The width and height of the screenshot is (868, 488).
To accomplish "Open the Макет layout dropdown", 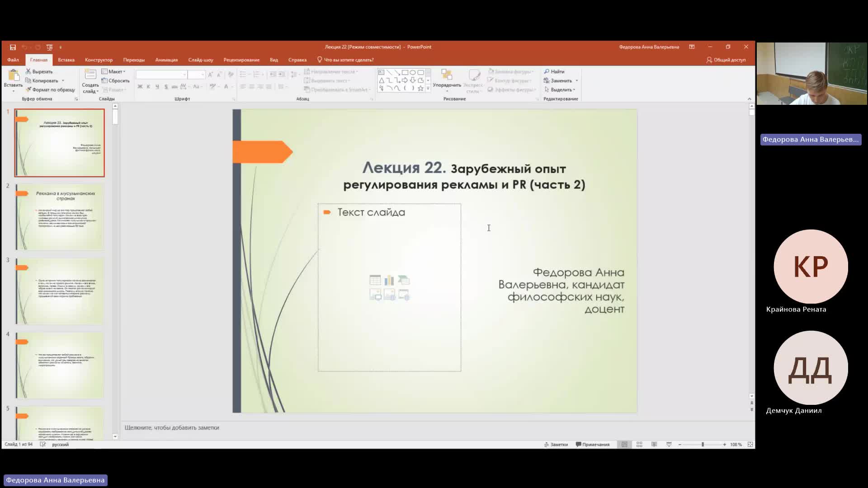I will pyautogui.click(x=113, y=71).
